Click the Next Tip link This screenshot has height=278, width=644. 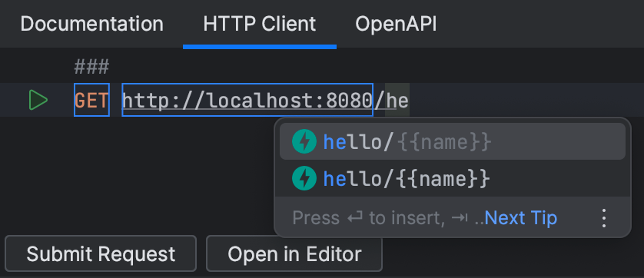click(x=521, y=218)
